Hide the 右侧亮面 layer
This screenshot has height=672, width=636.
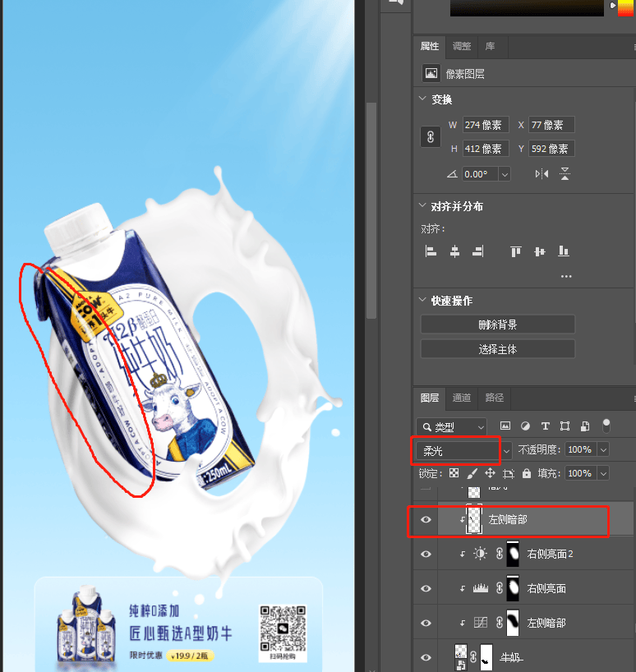[426, 588]
